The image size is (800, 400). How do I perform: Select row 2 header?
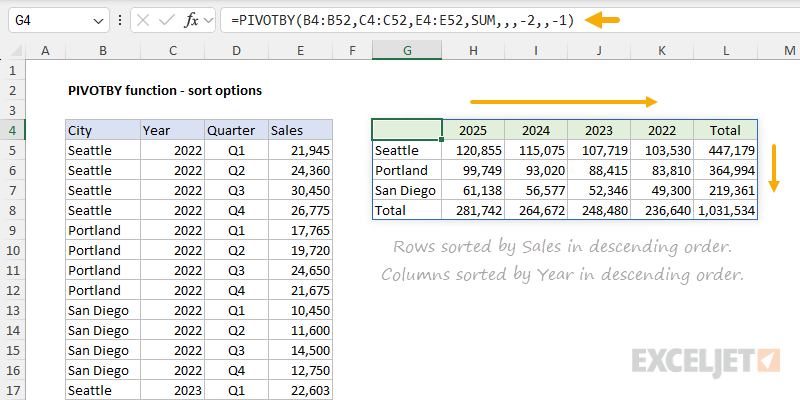[13, 90]
